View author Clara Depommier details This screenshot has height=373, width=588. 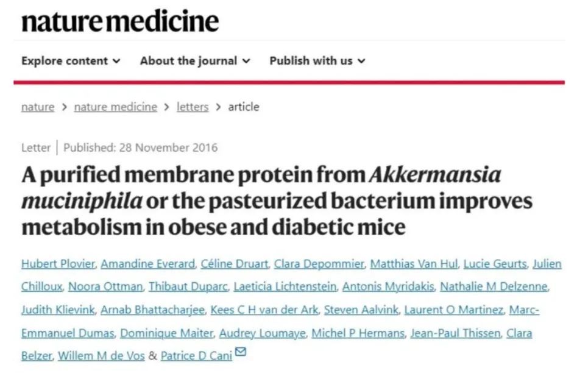pyautogui.click(x=319, y=264)
